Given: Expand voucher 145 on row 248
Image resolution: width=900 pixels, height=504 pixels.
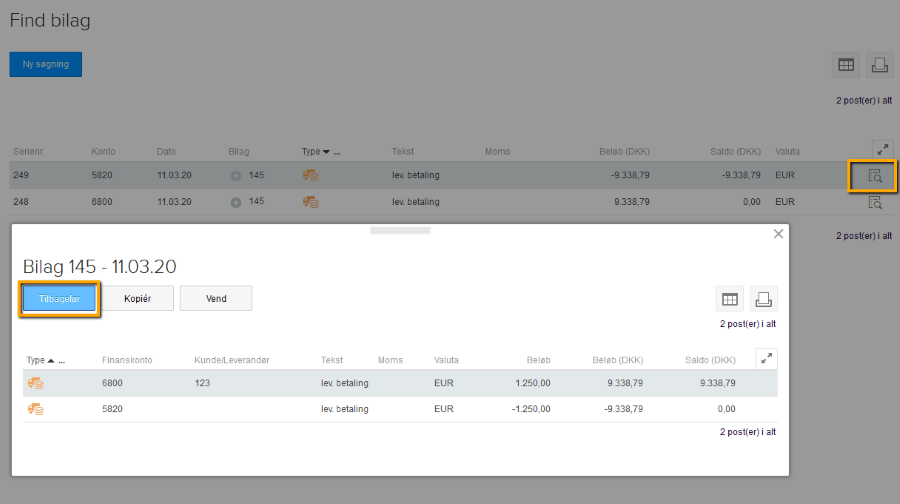Looking at the screenshot, I should (236, 202).
